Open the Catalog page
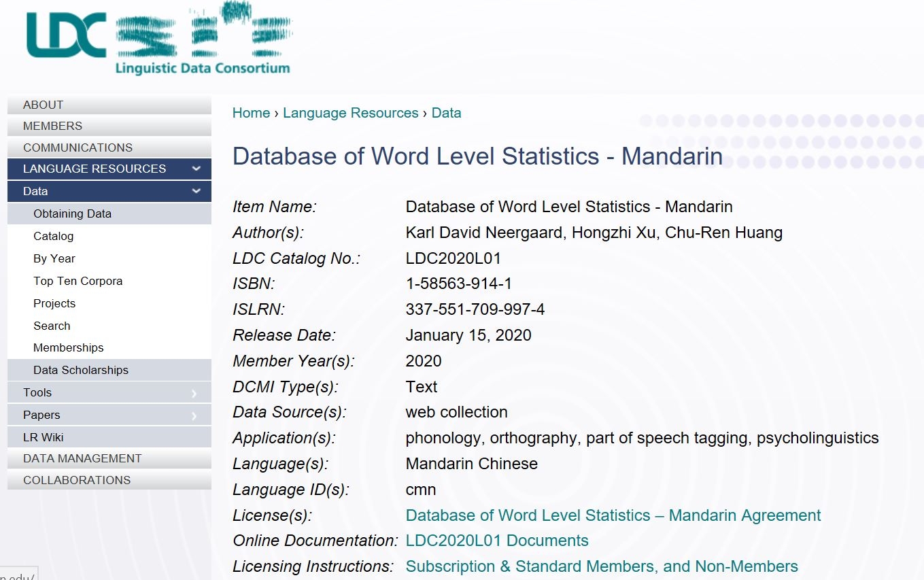This screenshot has height=580, width=924. (x=53, y=236)
